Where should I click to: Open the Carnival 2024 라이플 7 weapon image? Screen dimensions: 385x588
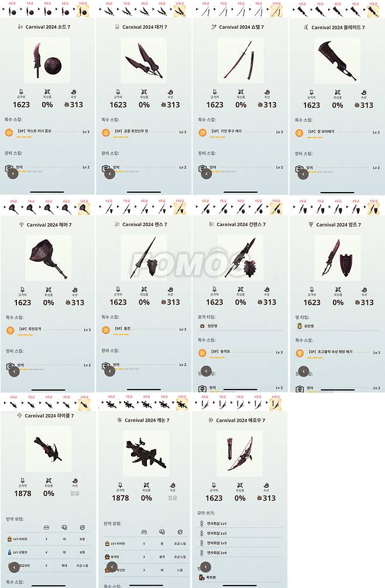pos(48,449)
